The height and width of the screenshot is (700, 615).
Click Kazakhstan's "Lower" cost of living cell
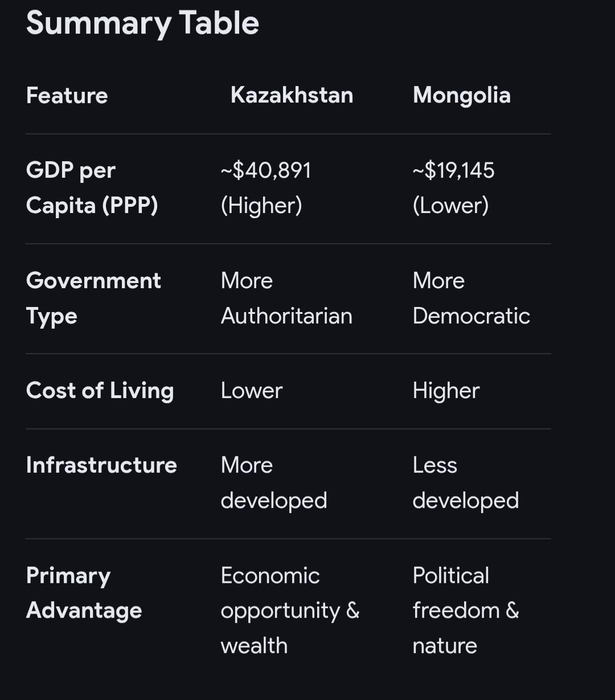251,391
